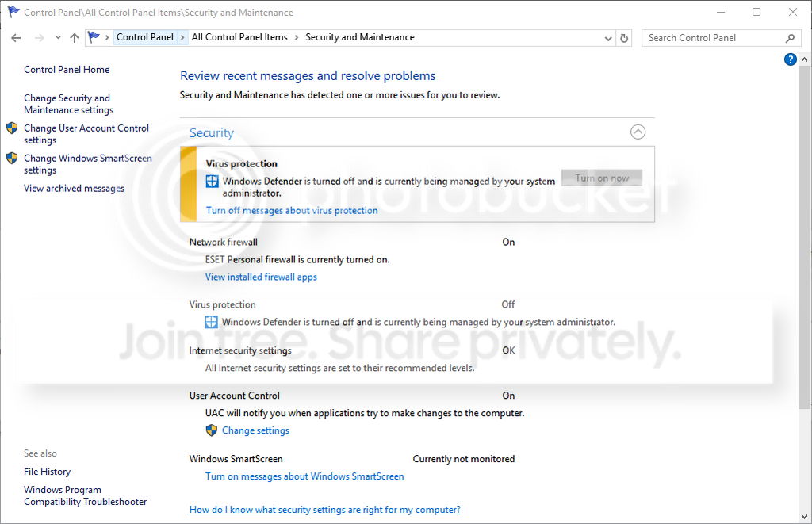Click the UAC shield icon beside Change settings
This screenshot has height=524, width=812.
[211, 430]
